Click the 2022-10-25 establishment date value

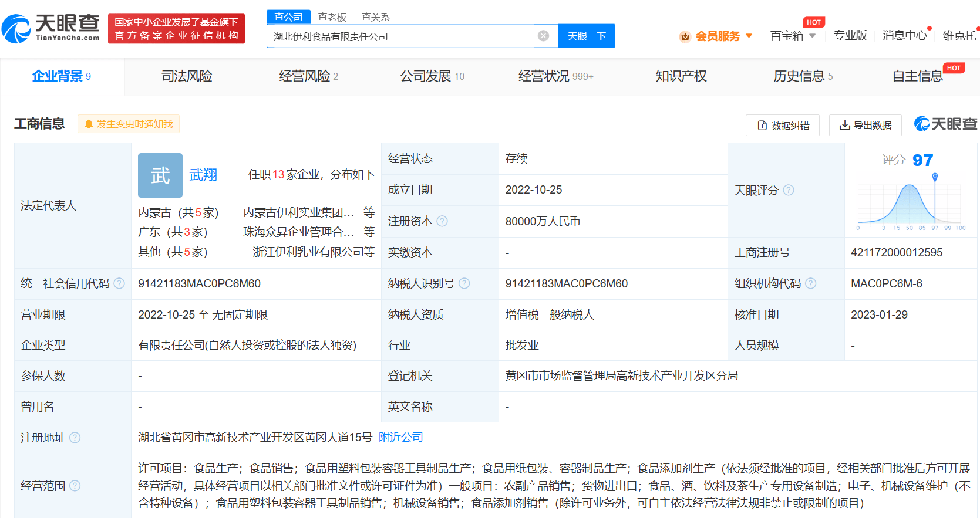click(534, 190)
